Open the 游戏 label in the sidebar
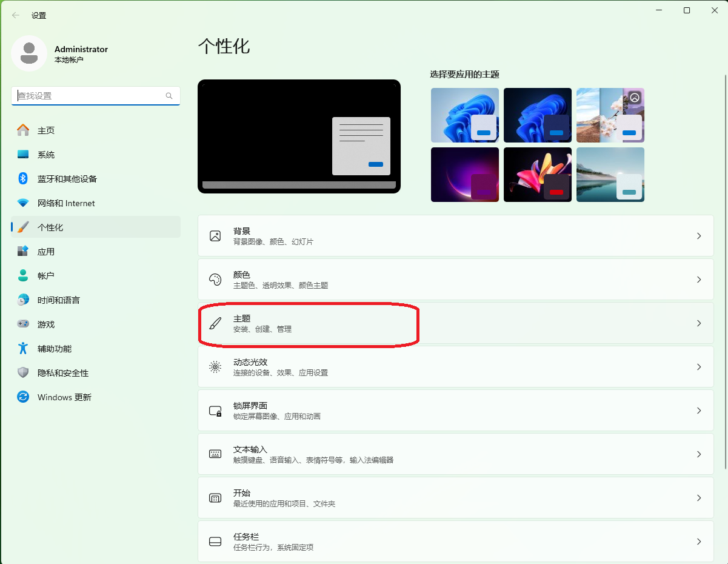Image resolution: width=728 pixels, height=564 pixels. click(x=46, y=324)
